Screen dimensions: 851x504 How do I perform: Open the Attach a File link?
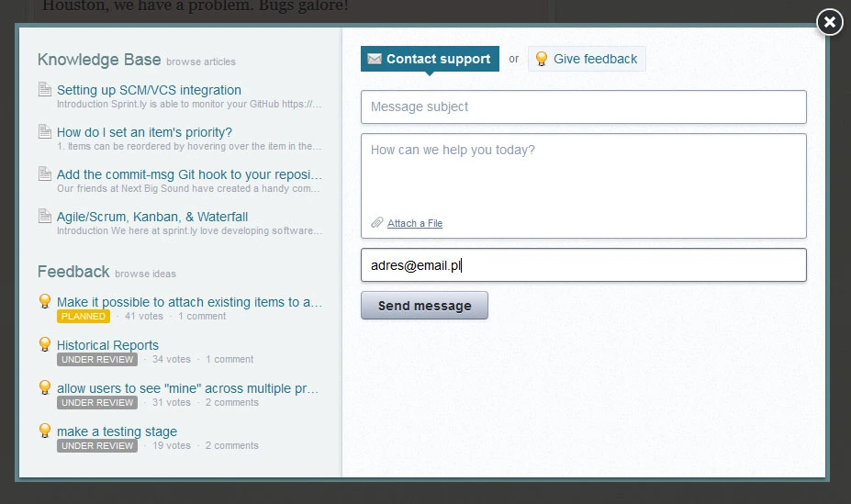coord(415,223)
